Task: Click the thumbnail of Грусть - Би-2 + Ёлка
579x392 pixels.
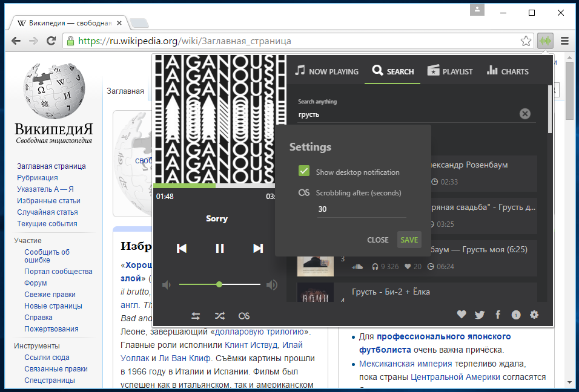Action: click(316, 292)
